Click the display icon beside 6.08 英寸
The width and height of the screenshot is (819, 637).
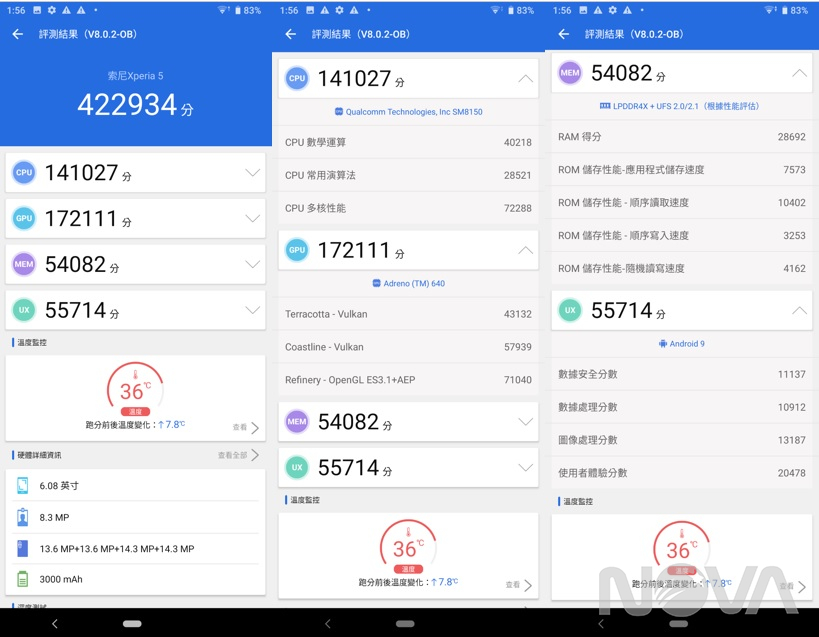[x=23, y=486]
